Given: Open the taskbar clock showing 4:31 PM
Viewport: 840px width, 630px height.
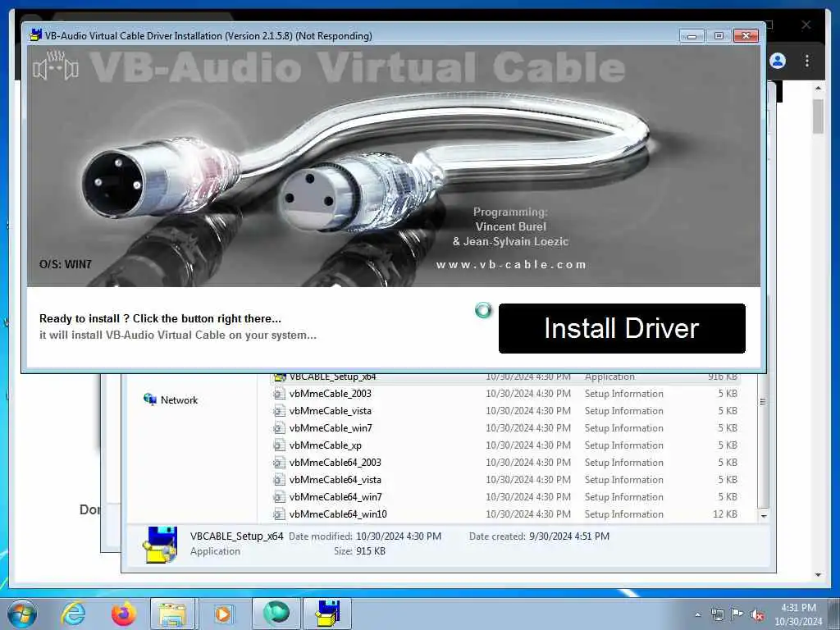Looking at the screenshot, I should click(x=798, y=614).
